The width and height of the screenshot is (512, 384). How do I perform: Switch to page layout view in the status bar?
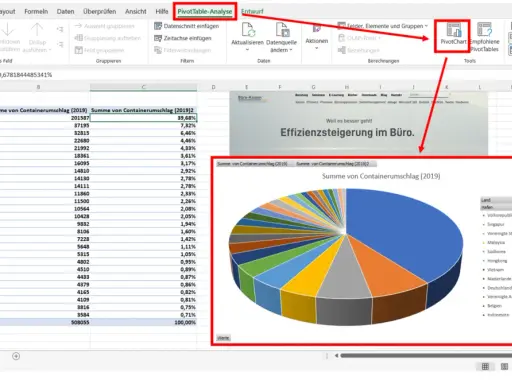click(504, 367)
